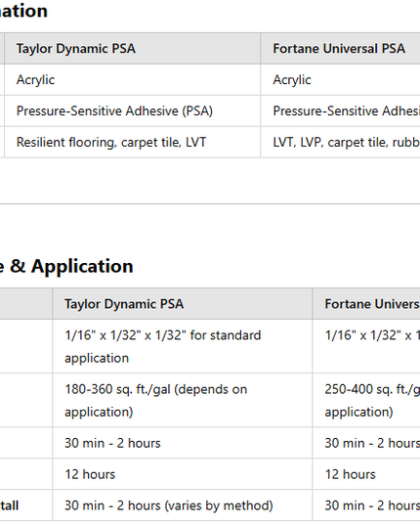Click the 12 hours cell under Fortane
Screen dimensions: 420x525
tap(366, 474)
